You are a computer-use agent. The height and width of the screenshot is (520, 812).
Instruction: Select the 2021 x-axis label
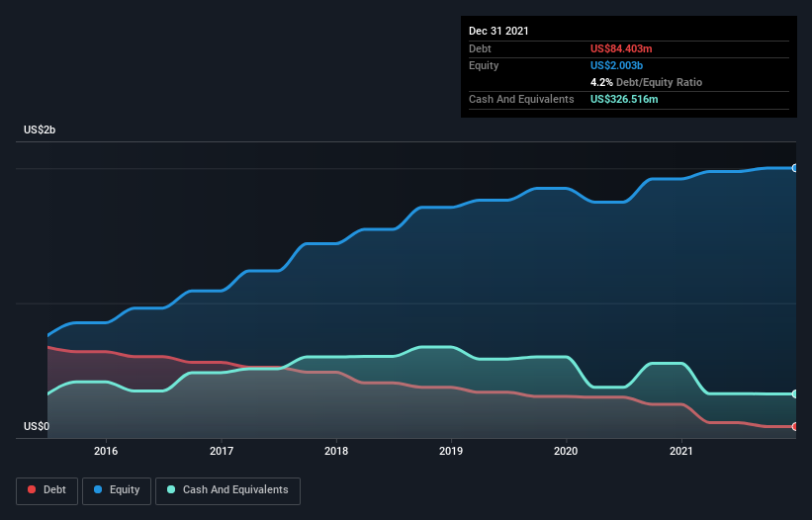point(681,451)
